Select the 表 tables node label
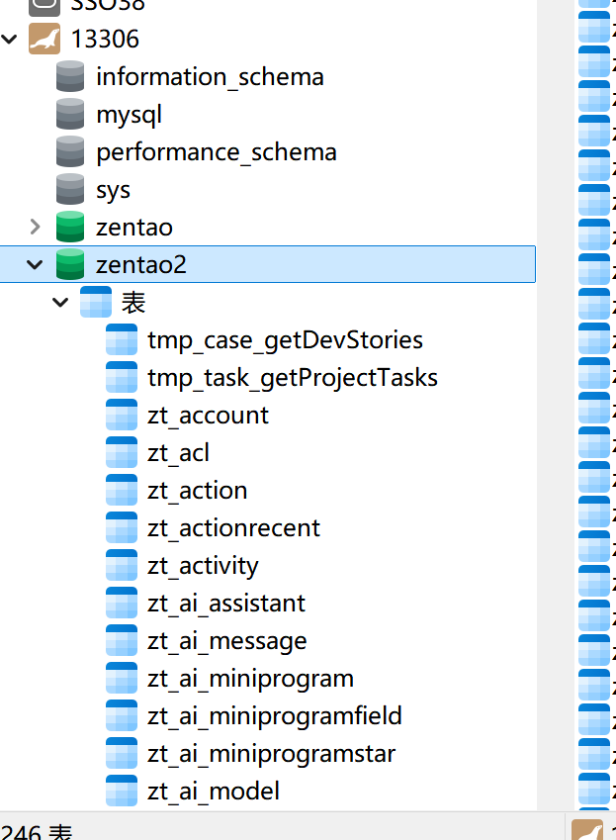616x840 pixels. (x=133, y=302)
